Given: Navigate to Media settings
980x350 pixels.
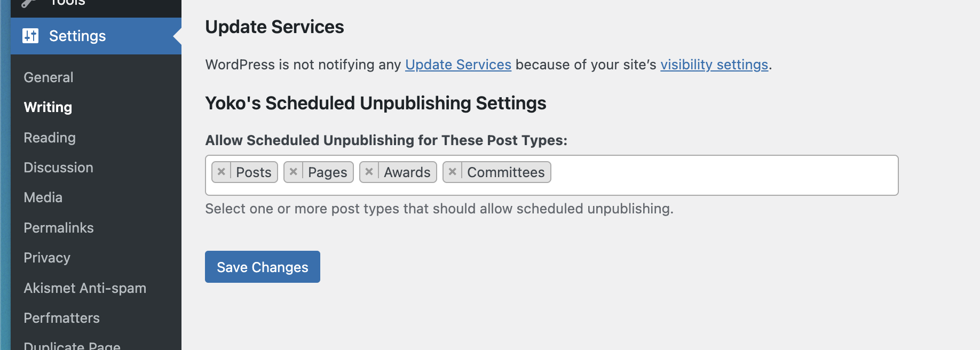Looking at the screenshot, I should 43,197.
